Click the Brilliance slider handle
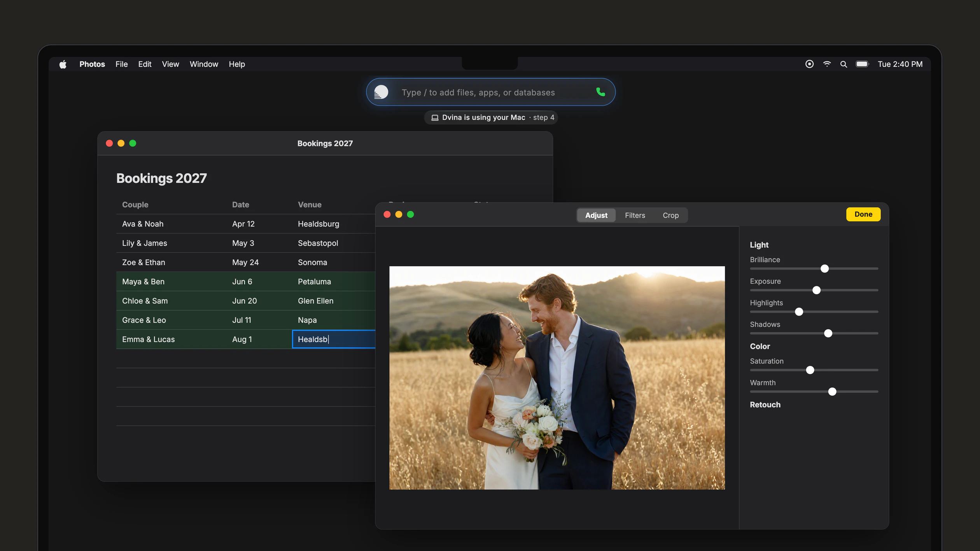 click(x=824, y=269)
